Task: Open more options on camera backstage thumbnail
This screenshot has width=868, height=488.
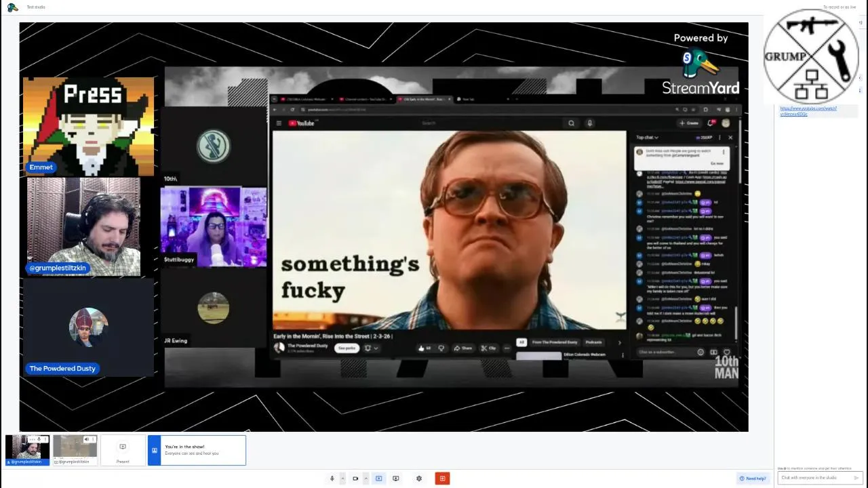Action: pyautogui.click(x=45, y=440)
